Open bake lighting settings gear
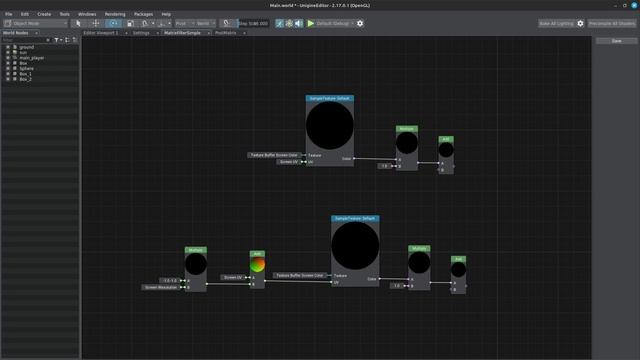The width and height of the screenshot is (640, 360). tap(580, 23)
